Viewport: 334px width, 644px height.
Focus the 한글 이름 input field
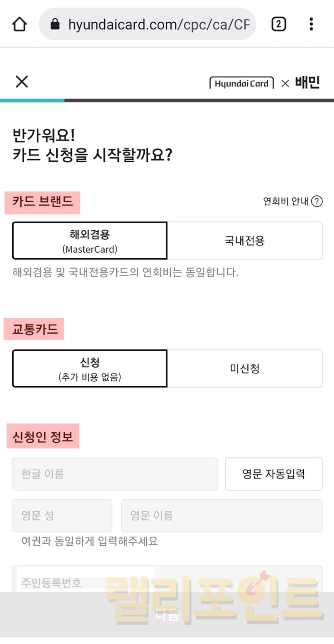115,474
